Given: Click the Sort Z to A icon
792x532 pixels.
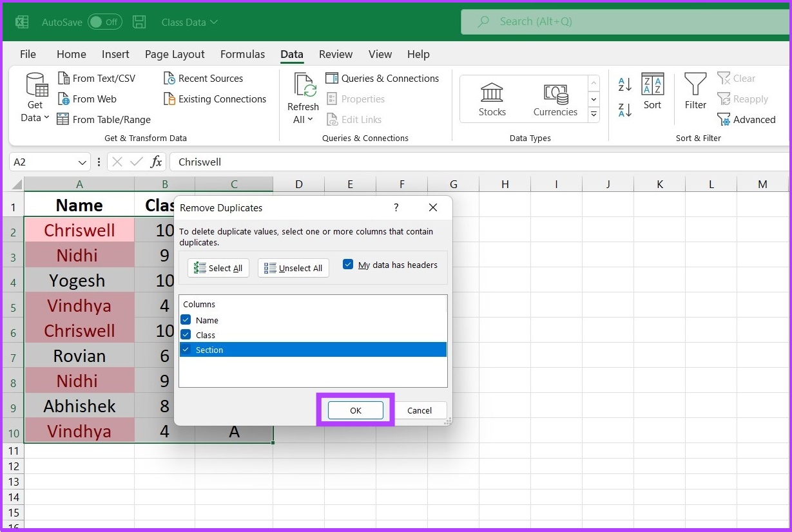Looking at the screenshot, I should coord(624,110).
